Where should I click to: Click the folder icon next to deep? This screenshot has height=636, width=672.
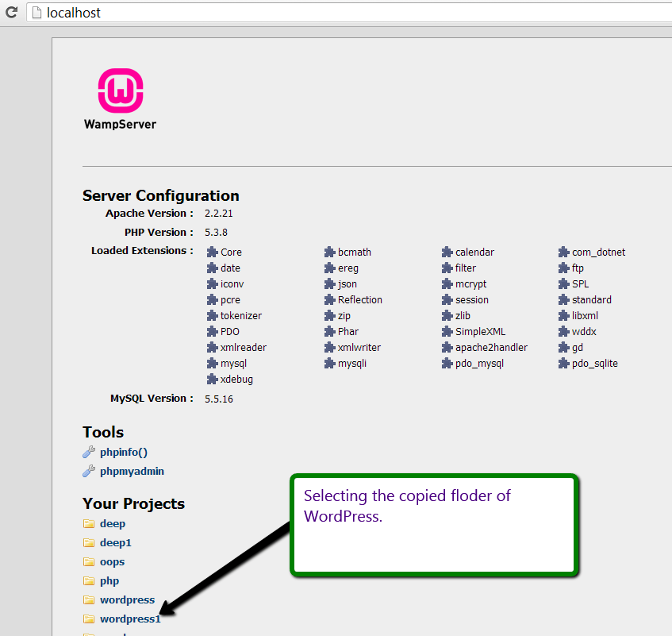click(89, 523)
